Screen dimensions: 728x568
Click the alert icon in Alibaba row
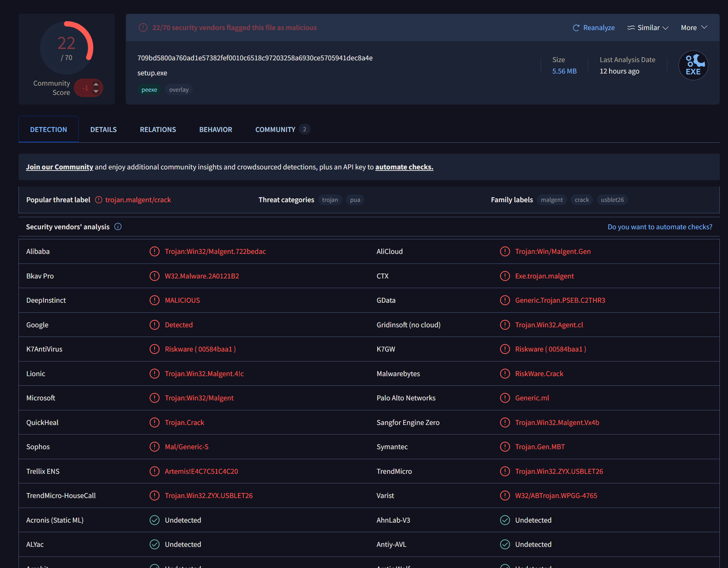click(154, 252)
